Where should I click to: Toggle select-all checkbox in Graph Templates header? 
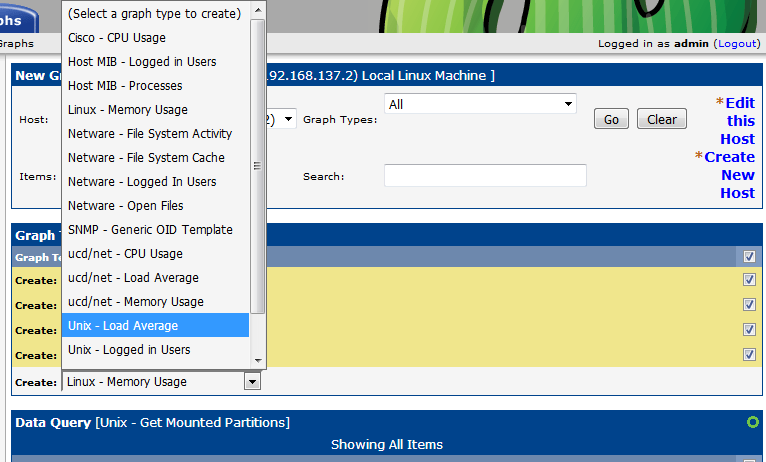pos(749,256)
